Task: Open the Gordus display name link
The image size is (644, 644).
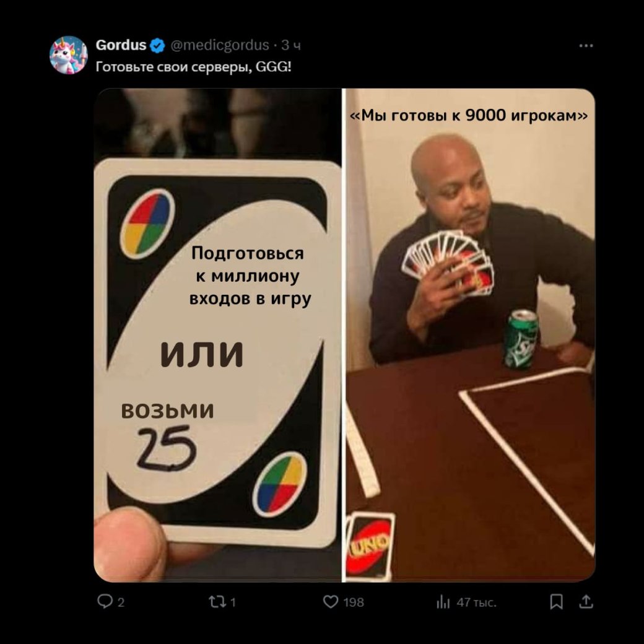Action: [121, 45]
